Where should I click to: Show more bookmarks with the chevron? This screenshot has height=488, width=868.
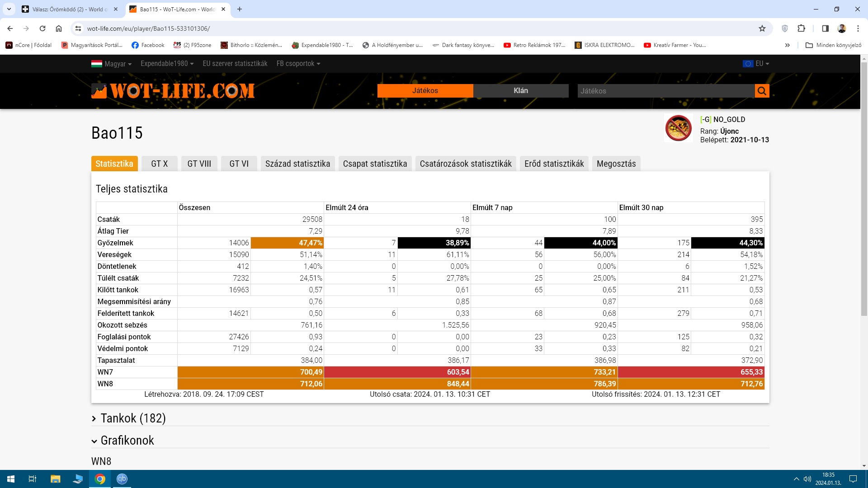(x=787, y=45)
